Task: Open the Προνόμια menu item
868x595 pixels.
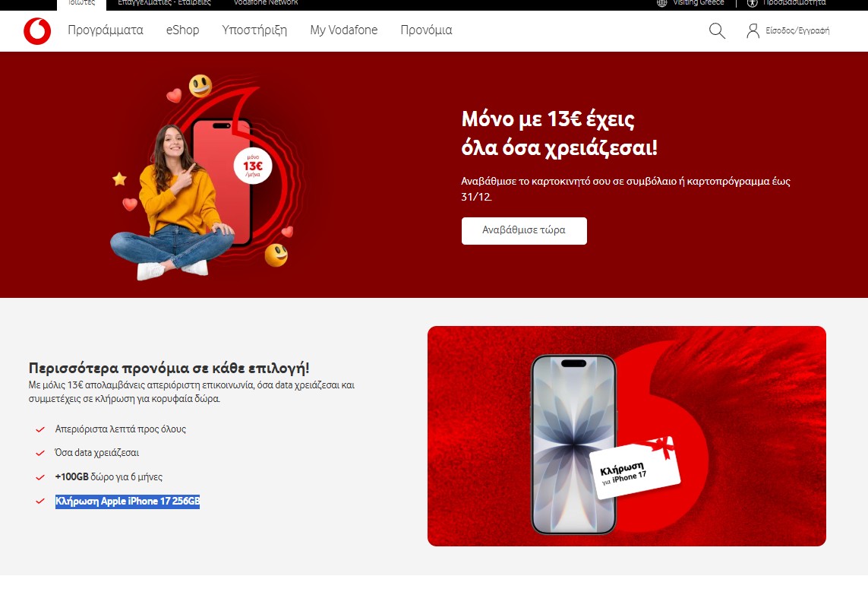Action: (426, 30)
